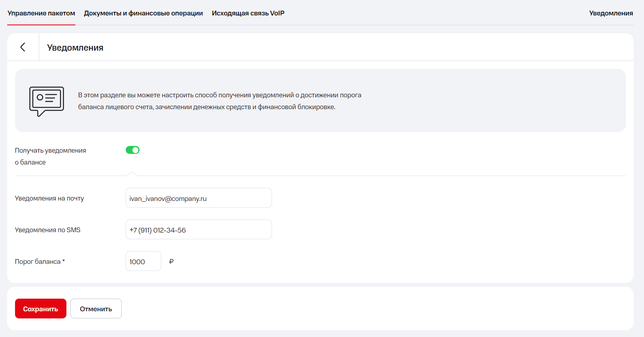Screen dimensions: 644x337
Task: Open the Уведомления link at top right
Action: tap(611, 13)
